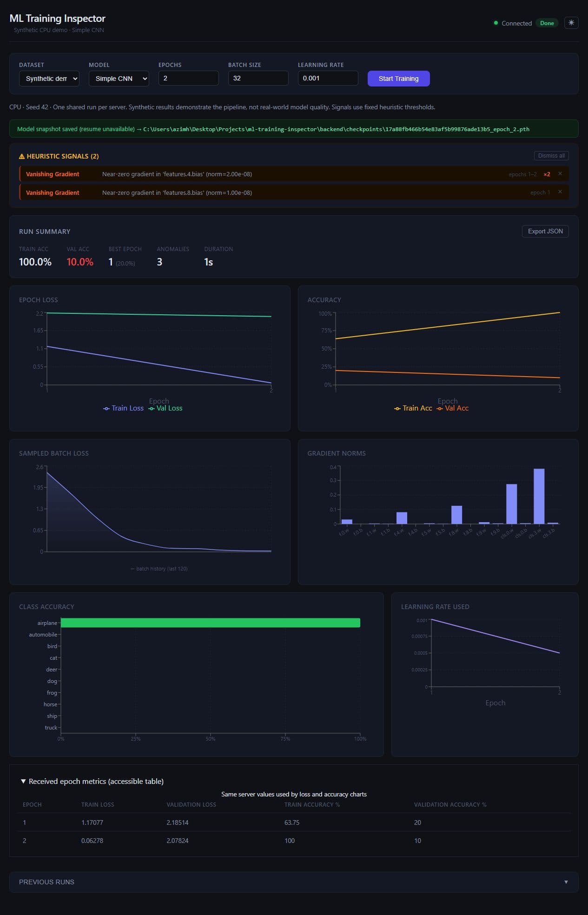Viewport: 588px width, 915px height.
Task: Click train loss cell 0.06278
Action: click(92, 841)
